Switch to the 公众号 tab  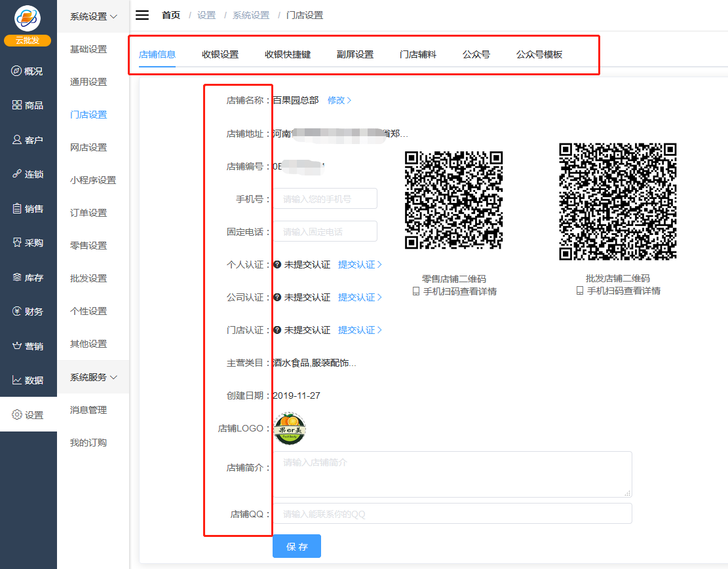(x=476, y=54)
